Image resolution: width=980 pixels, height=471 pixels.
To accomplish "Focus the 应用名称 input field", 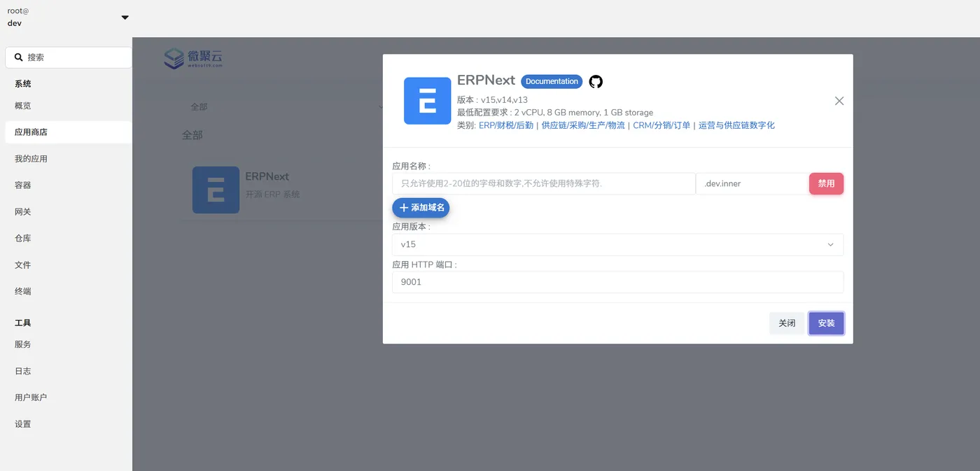I will pyautogui.click(x=543, y=183).
